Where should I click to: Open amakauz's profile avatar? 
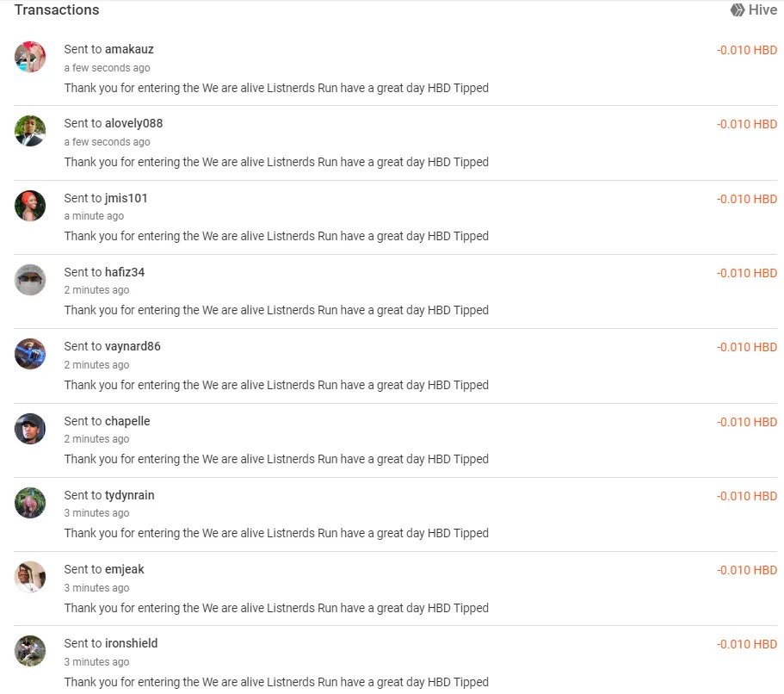(30, 57)
